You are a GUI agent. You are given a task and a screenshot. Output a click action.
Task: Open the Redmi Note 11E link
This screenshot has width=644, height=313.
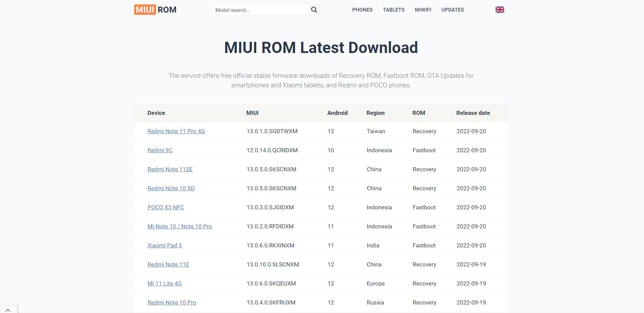point(168,264)
